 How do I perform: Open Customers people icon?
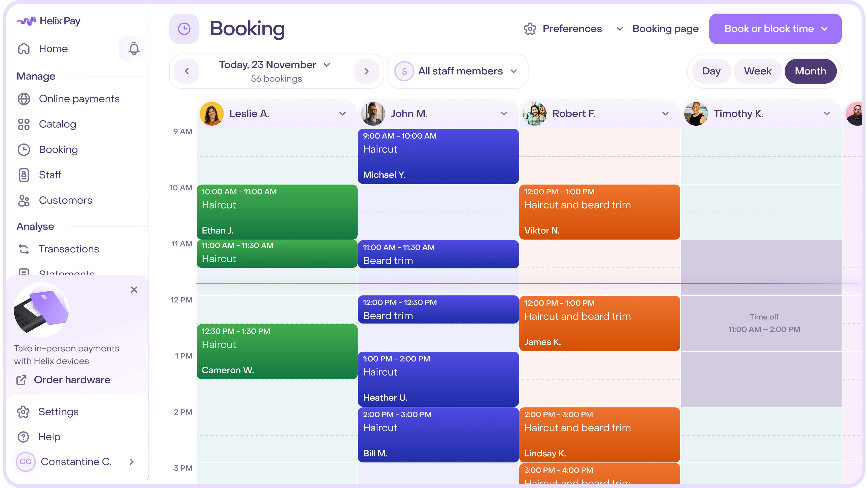(x=24, y=200)
